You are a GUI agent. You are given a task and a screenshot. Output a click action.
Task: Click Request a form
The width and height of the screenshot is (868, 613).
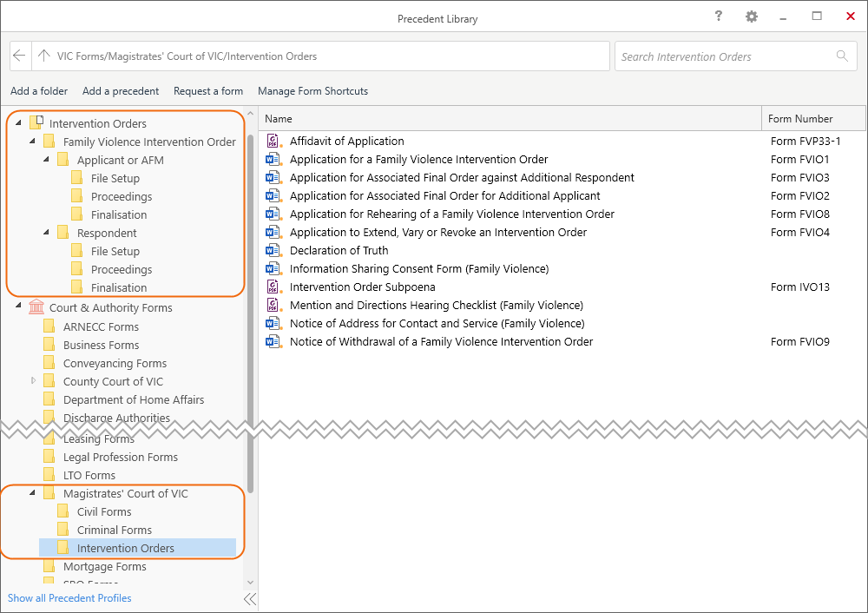click(x=208, y=91)
